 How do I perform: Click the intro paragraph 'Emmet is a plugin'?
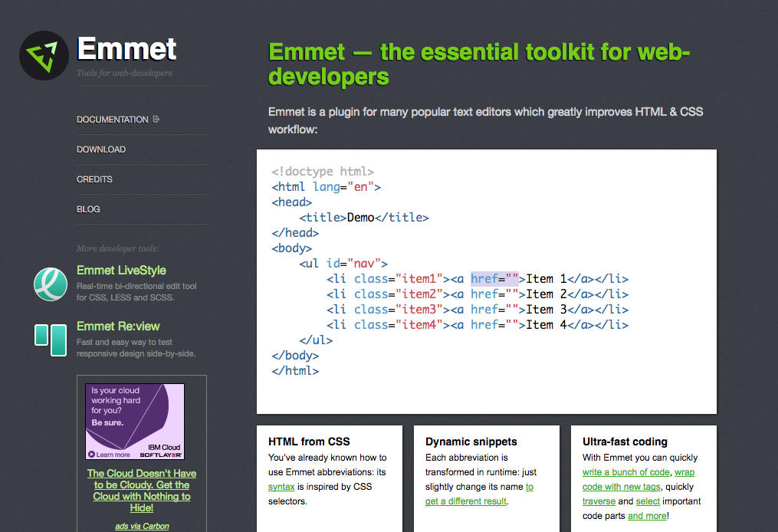point(485,120)
